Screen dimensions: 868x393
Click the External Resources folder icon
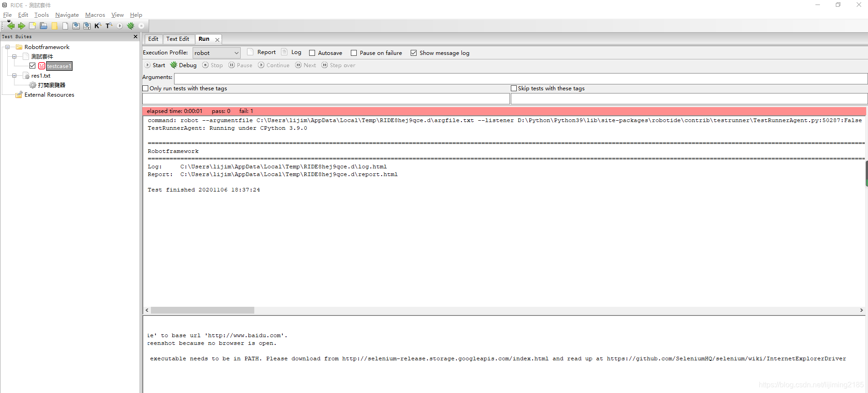pyautogui.click(x=19, y=95)
